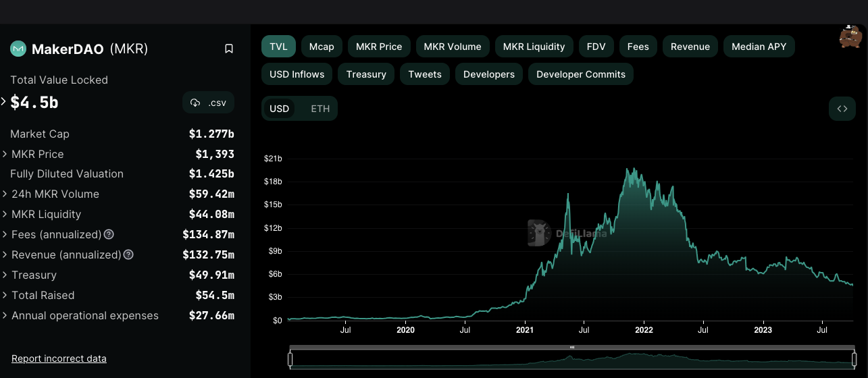Screen dimensions: 868x378
Task: Expand the Fees (annualized) row
Action: 5,235
